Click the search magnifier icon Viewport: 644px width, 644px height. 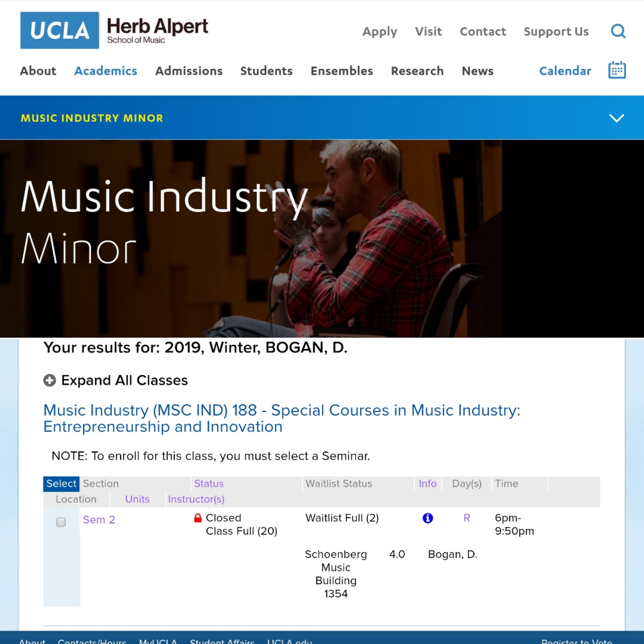[618, 31]
